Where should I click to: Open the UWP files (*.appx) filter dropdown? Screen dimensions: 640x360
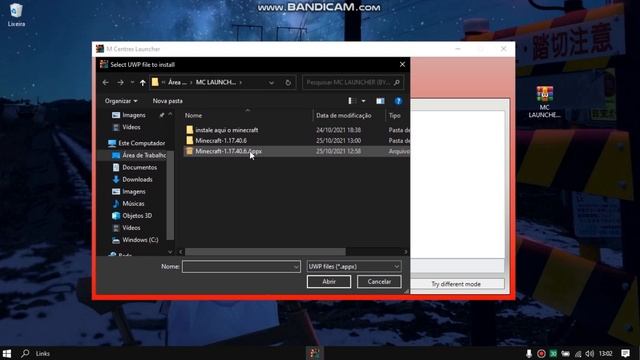(x=353, y=267)
